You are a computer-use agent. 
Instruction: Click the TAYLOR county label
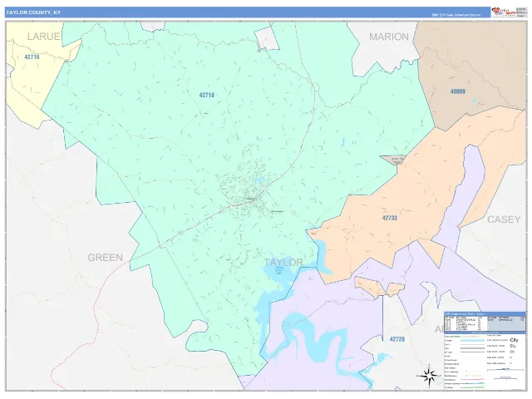283,263
